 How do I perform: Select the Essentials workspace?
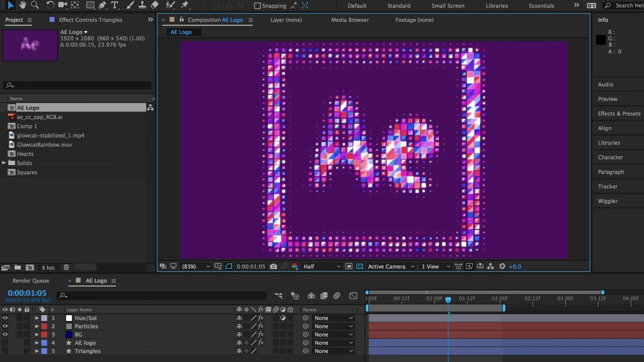541,6
